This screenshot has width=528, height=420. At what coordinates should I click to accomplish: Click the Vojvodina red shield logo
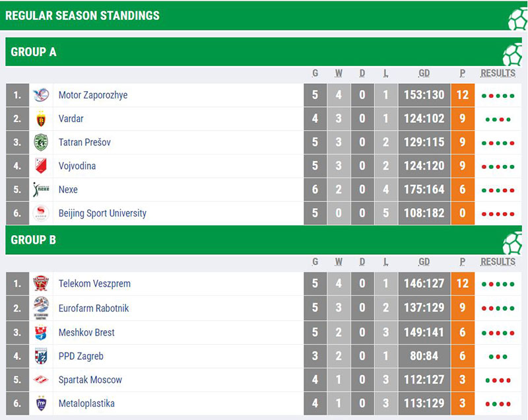click(41, 166)
